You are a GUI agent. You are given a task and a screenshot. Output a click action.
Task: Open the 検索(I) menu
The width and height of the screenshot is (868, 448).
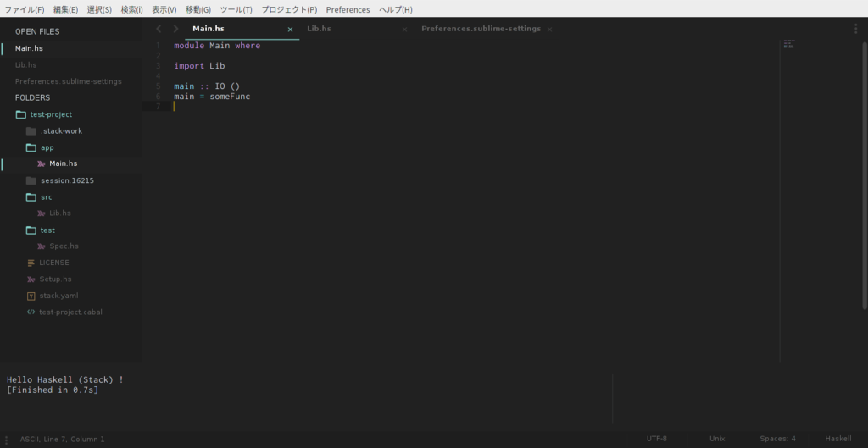click(x=131, y=10)
